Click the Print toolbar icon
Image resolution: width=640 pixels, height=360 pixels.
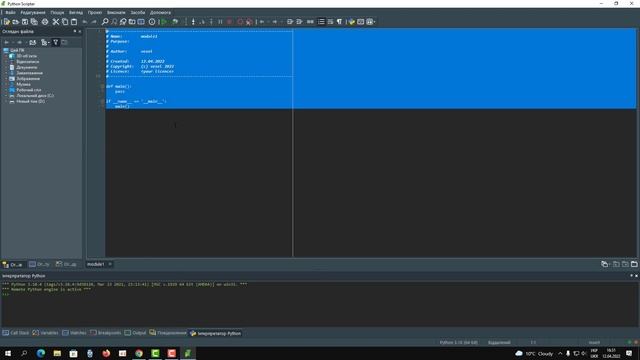pos(45,22)
